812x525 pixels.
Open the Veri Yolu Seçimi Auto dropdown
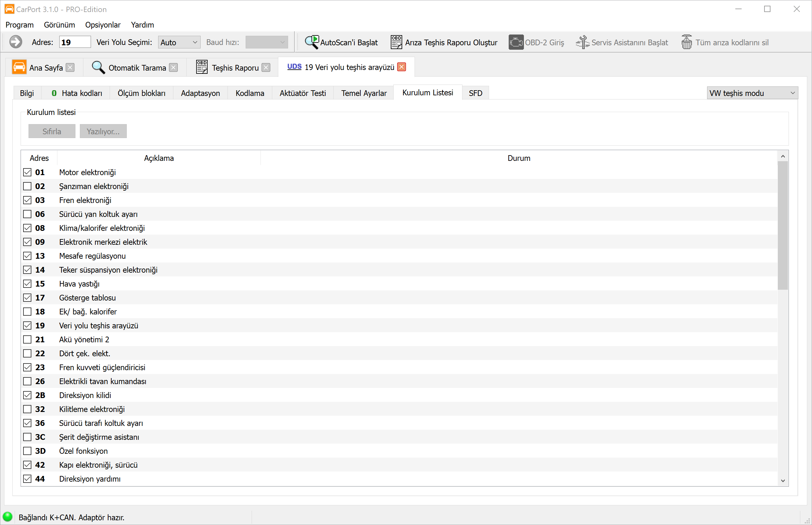[x=179, y=42]
